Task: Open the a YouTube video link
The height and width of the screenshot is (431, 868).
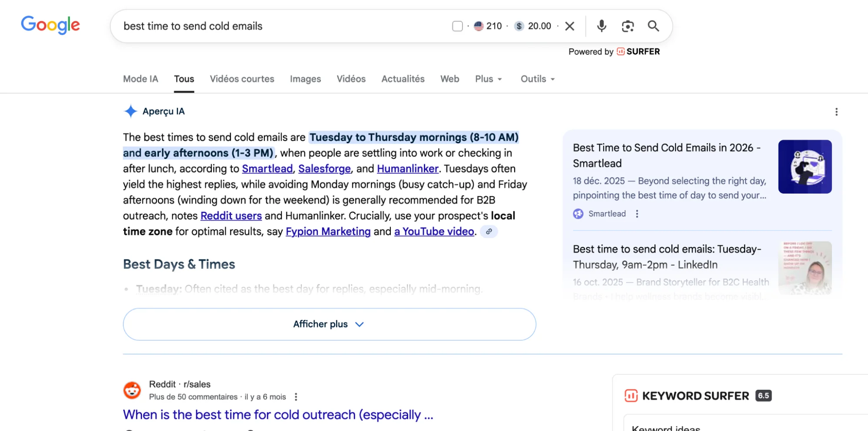Action: pyautogui.click(x=434, y=231)
